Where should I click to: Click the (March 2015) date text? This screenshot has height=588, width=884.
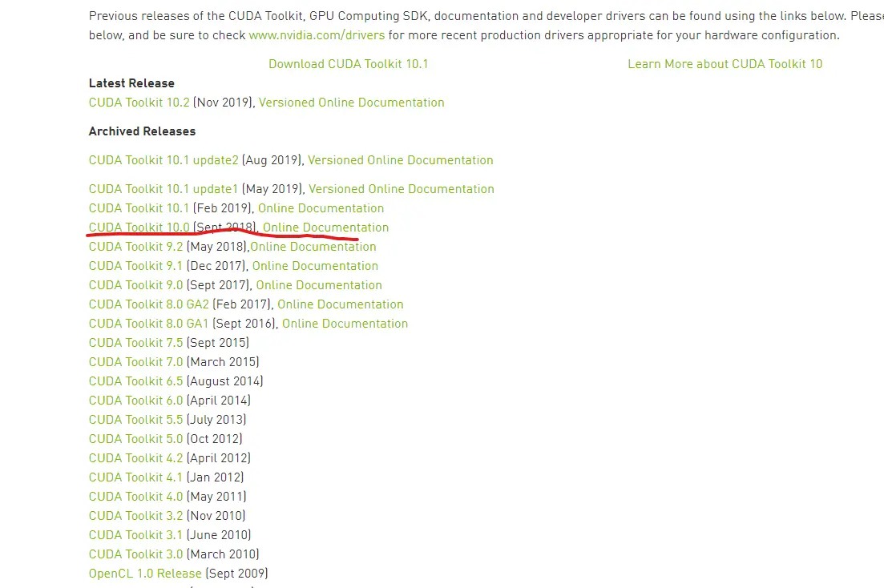tap(223, 361)
